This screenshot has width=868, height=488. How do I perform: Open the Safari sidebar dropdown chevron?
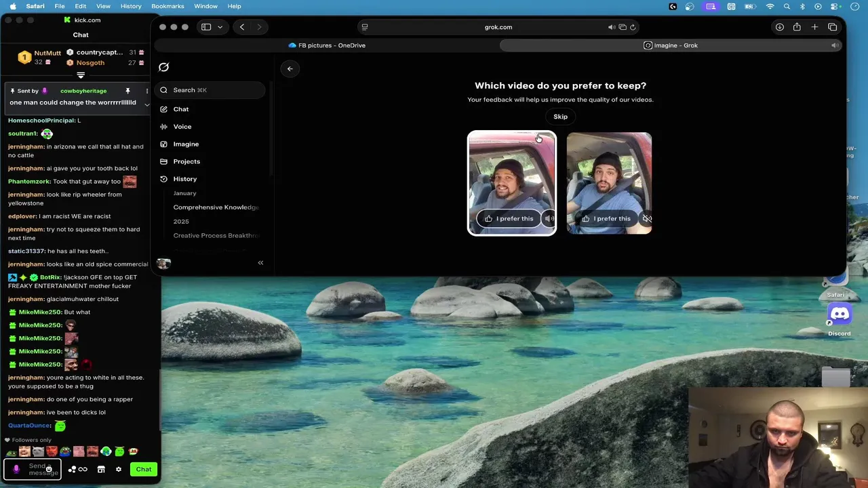220,27
